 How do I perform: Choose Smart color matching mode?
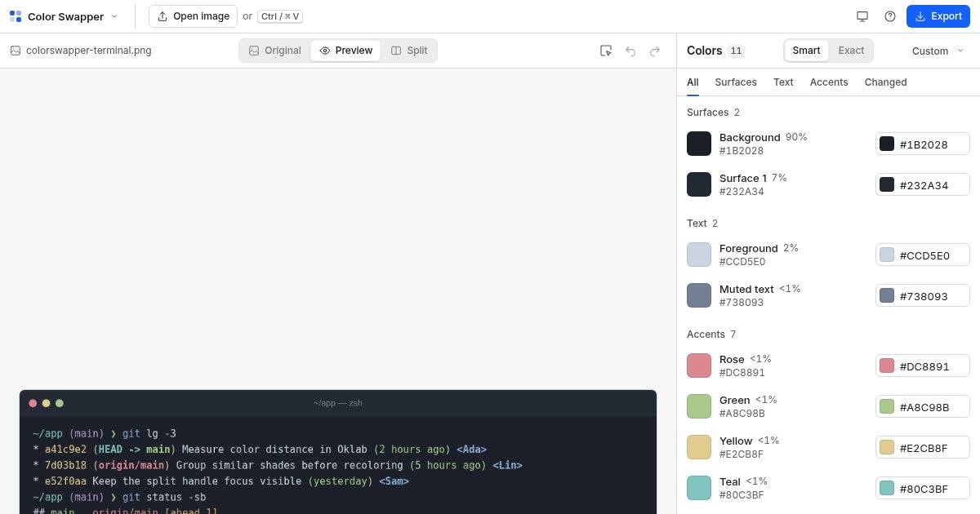806,51
